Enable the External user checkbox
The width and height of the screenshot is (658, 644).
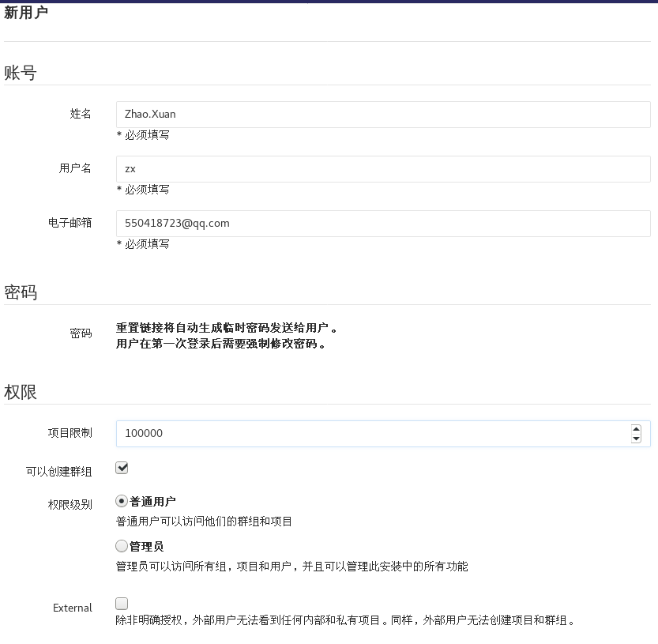[122, 603]
